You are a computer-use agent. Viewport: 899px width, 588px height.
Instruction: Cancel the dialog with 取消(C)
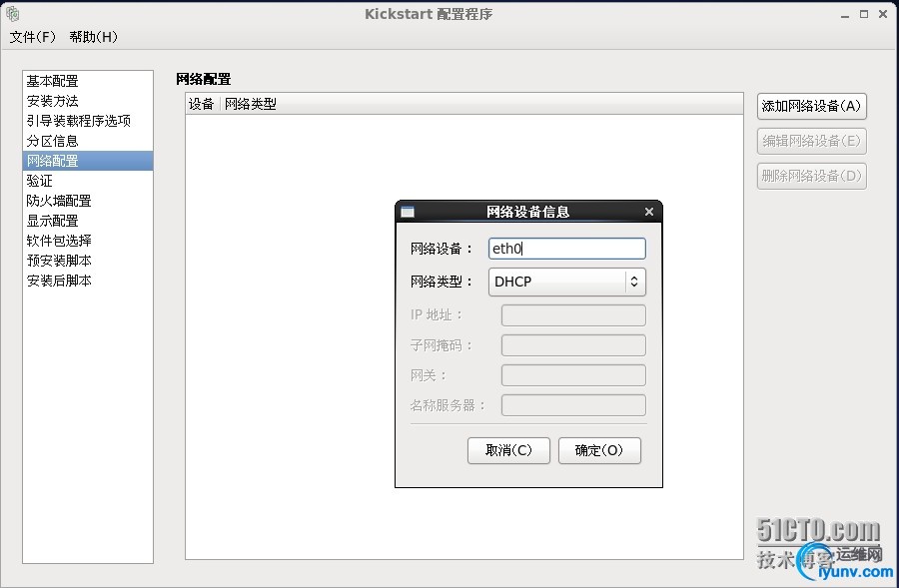508,450
